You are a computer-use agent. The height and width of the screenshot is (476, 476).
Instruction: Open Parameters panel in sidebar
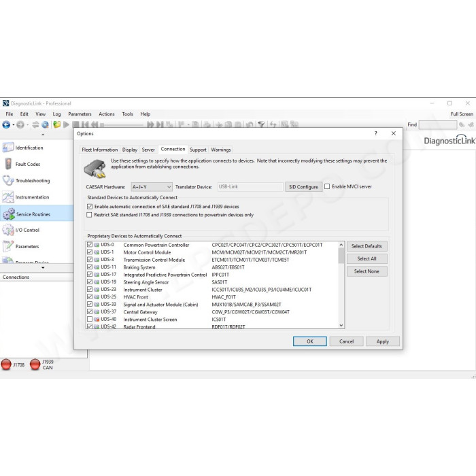pyautogui.click(x=37, y=246)
